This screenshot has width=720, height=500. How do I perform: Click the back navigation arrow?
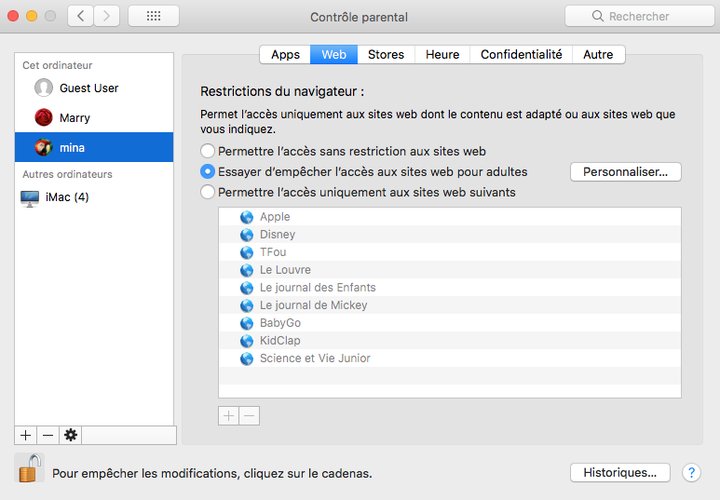(x=81, y=16)
